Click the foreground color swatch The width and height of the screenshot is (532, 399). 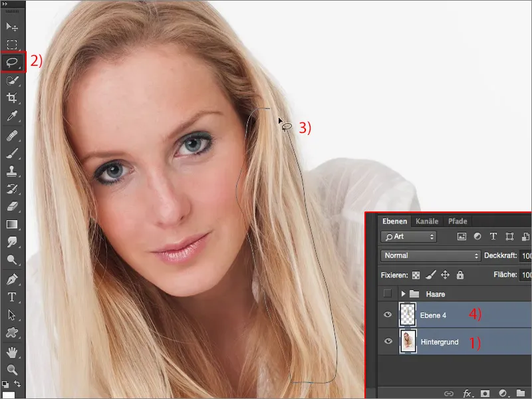9,395
